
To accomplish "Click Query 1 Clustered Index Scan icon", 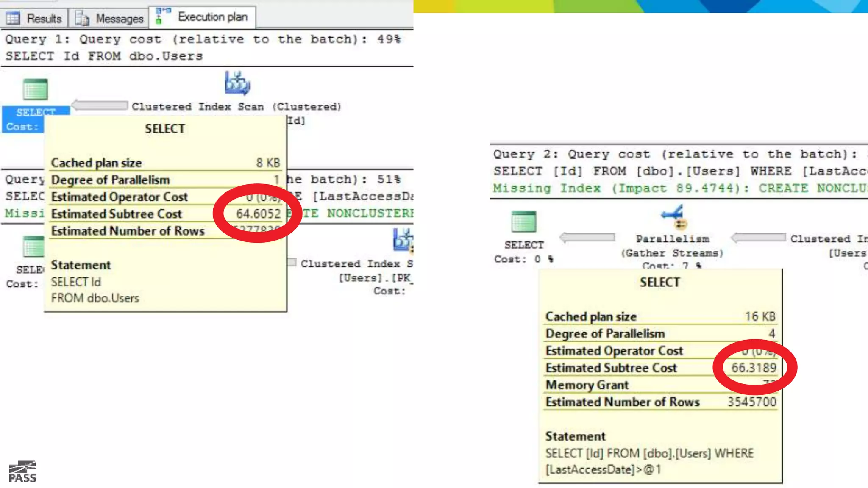I will 237,83.
